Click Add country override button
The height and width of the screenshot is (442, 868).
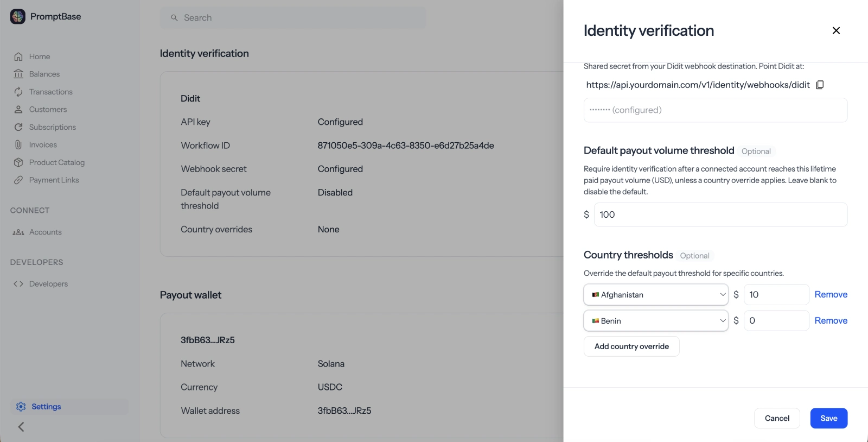click(x=631, y=346)
